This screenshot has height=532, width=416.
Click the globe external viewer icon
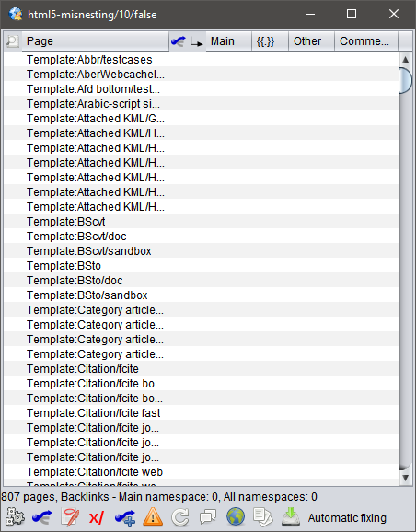236,516
